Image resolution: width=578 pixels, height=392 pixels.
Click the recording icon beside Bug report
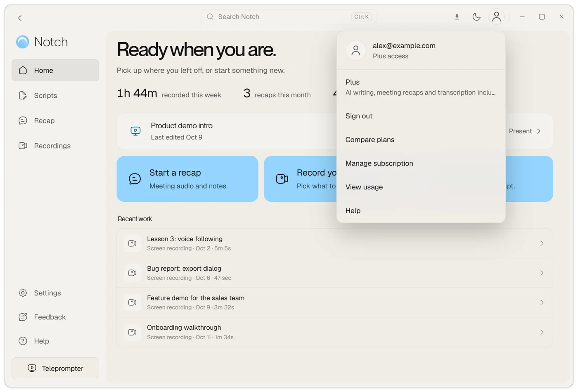[x=132, y=273]
